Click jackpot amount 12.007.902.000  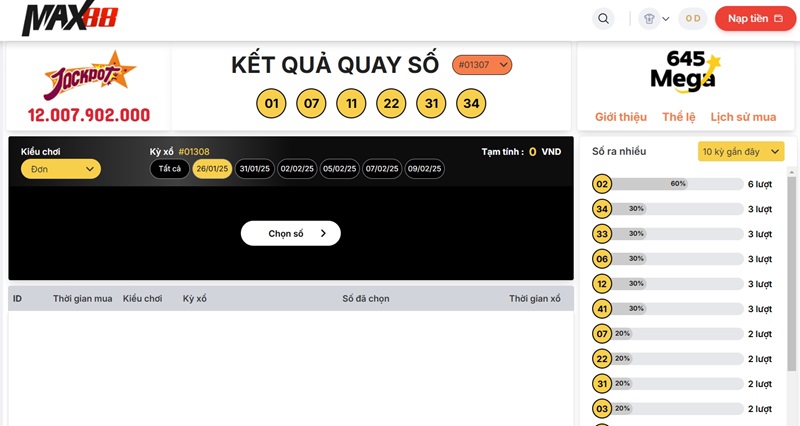point(89,115)
